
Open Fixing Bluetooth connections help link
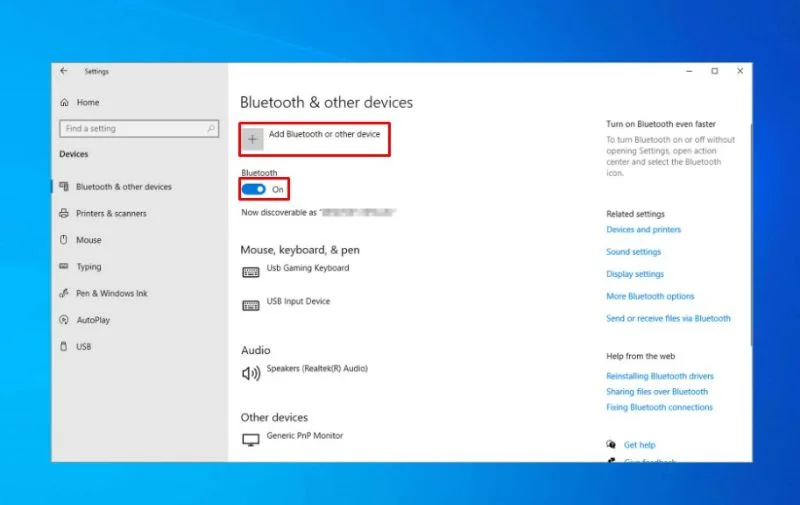[x=659, y=407]
